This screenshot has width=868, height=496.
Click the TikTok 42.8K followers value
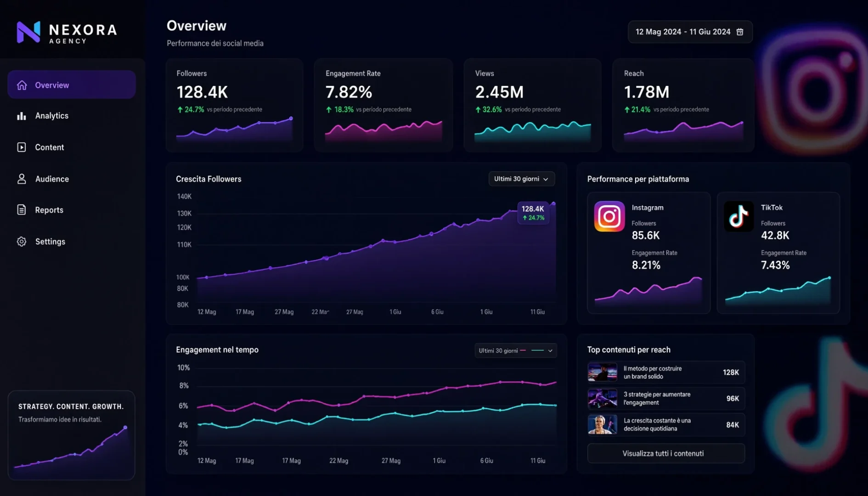point(775,236)
